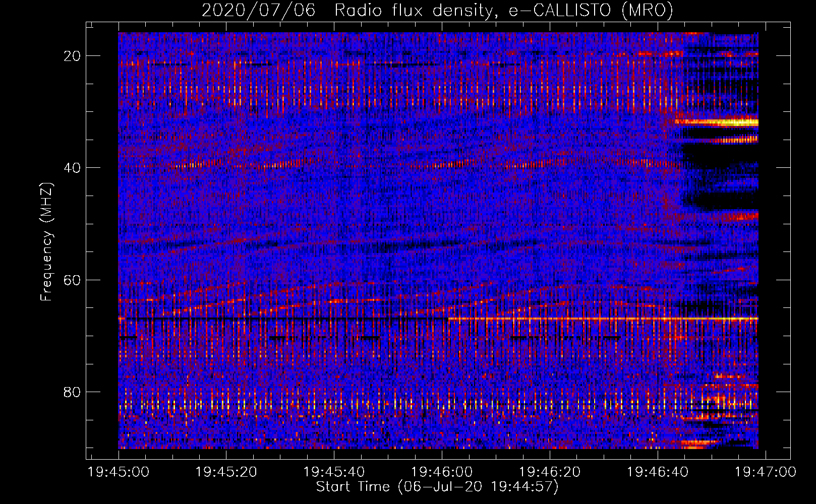Viewport: 816px width, 504px height.
Task: Click the time tick label 19:45:20
Action: click(x=226, y=472)
